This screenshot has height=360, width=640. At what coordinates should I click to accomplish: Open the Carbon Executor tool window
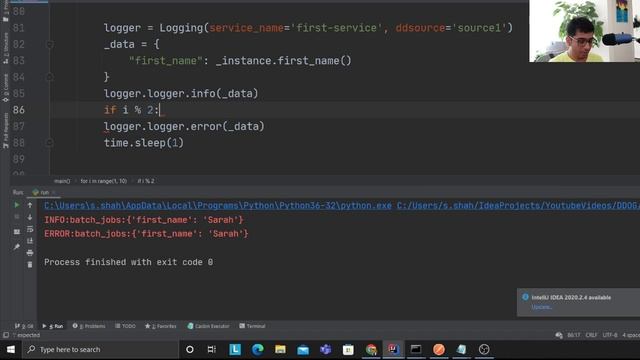point(209,326)
